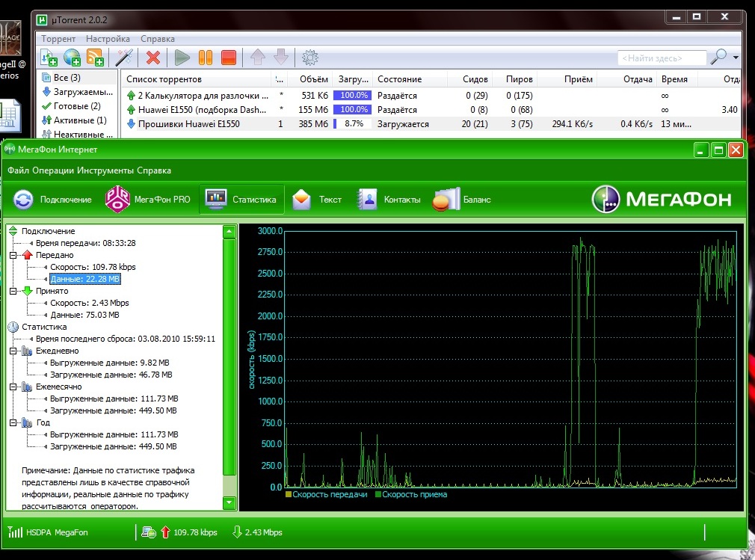Click the download speed arrow in status bar
The width and height of the screenshot is (755, 560).
[x=237, y=532]
